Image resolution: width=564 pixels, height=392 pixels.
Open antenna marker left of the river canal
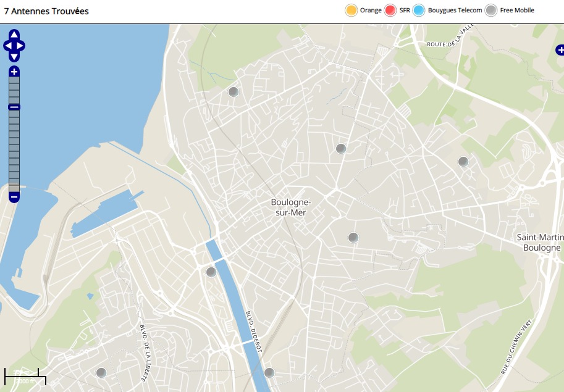pyautogui.click(x=211, y=272)
